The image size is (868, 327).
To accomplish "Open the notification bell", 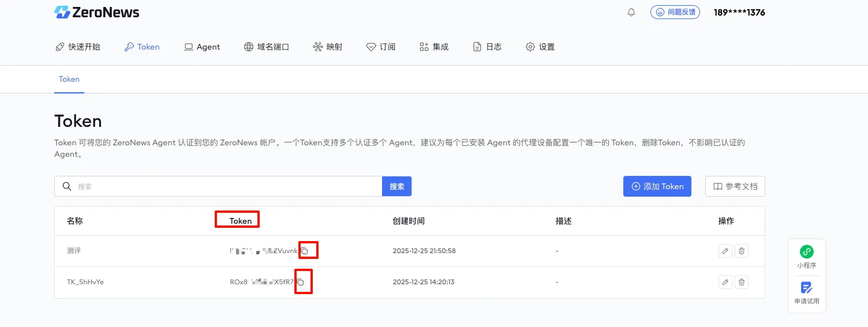I will coord(631,12).
